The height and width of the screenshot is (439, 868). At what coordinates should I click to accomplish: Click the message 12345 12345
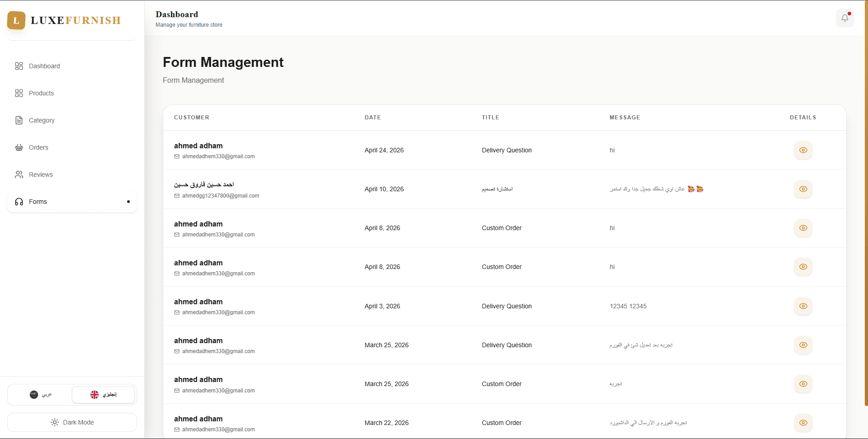628,306
